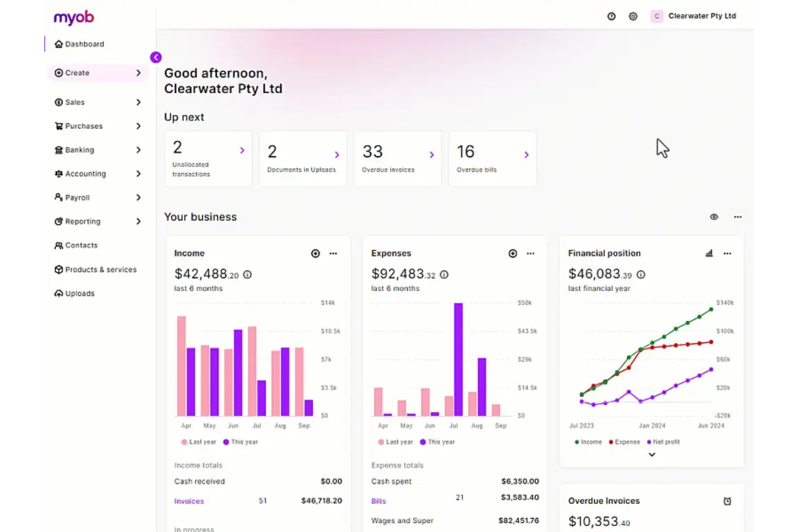Open the help icon in top bar

(611, 16)
